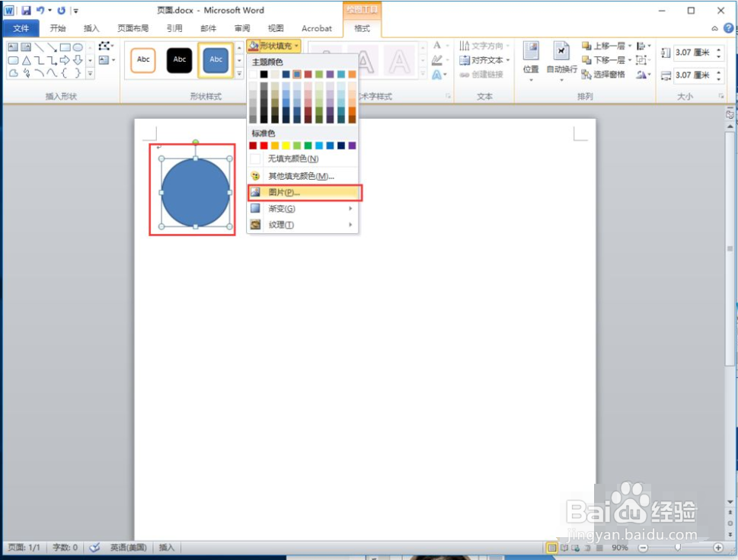Image resolution: width=738 pixels, height=560 pixels.
Task: Open the 大小 size dialog launcher
Action: pos(720,96)
